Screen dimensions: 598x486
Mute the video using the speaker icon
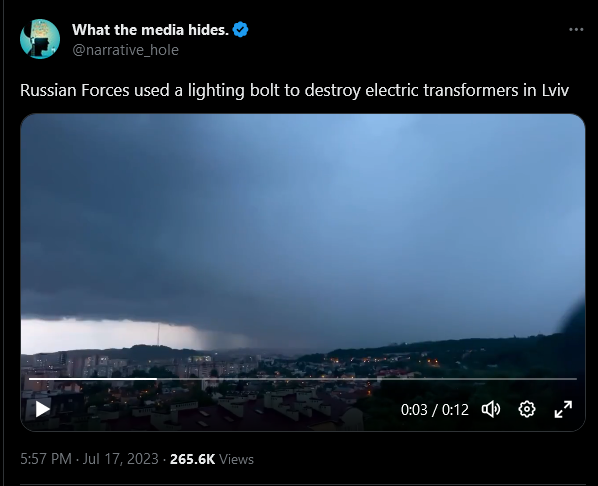(x=491, y=409)
